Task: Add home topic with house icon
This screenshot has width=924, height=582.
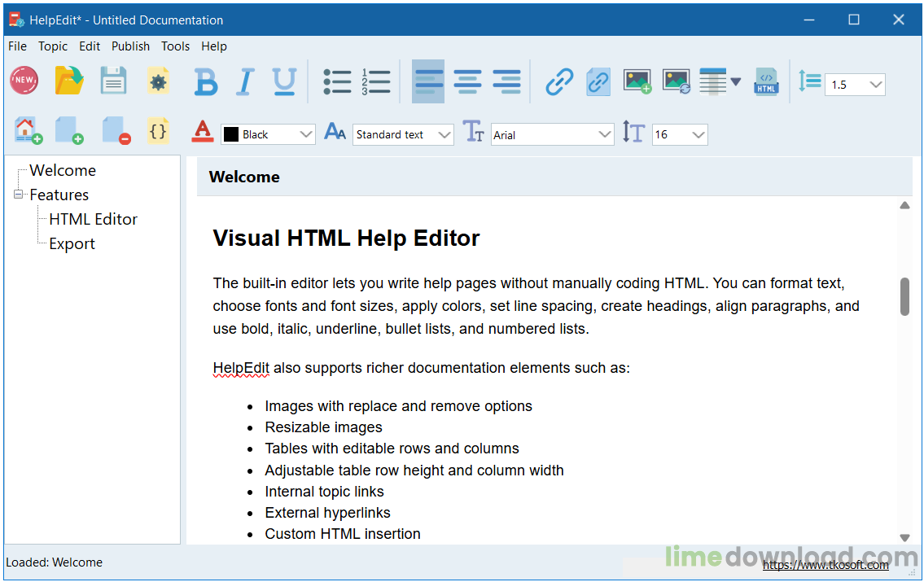Action: pos(28,131)
